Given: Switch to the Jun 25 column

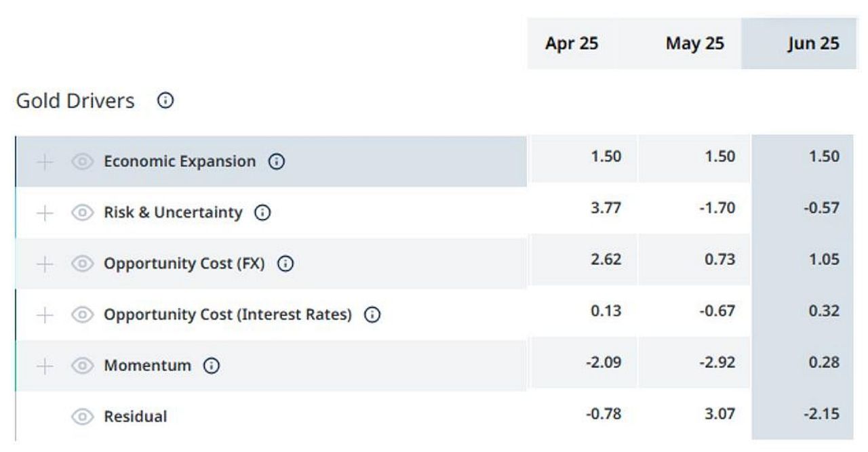Looking at the screenshot, I should point(813,44).
